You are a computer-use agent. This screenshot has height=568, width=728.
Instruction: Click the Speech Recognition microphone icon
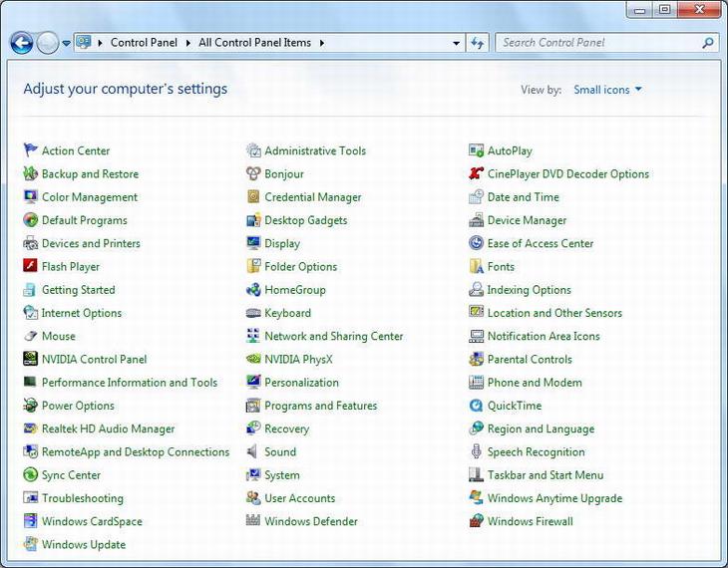pyautogui.click(x=476, y=451)
